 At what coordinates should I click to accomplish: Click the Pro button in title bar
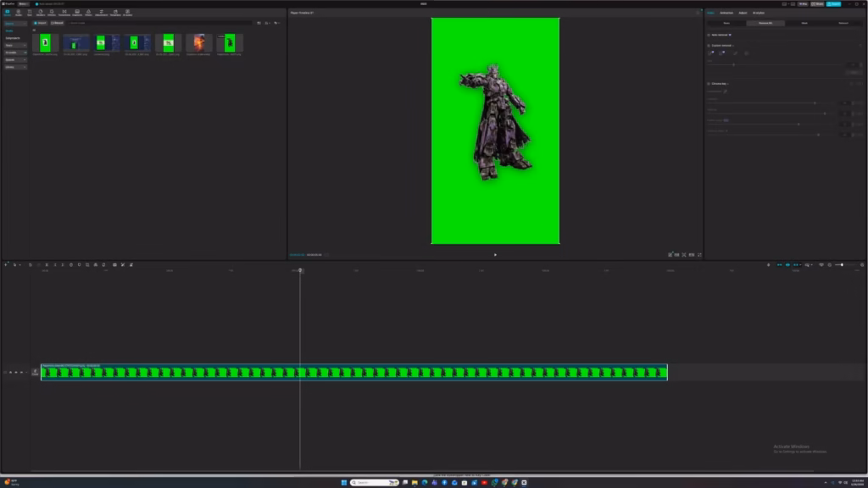pyautogui.click(x=803, y=4)
